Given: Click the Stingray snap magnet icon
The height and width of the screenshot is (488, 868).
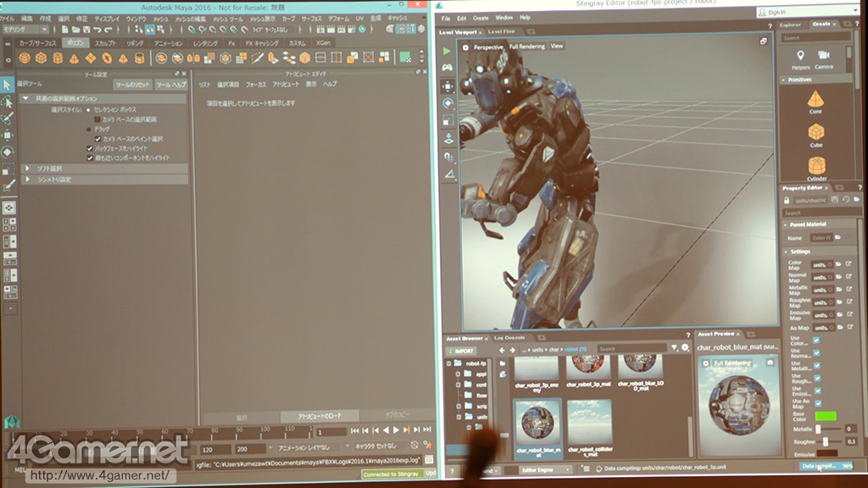Looking at the screenshot, I should 449,157.
